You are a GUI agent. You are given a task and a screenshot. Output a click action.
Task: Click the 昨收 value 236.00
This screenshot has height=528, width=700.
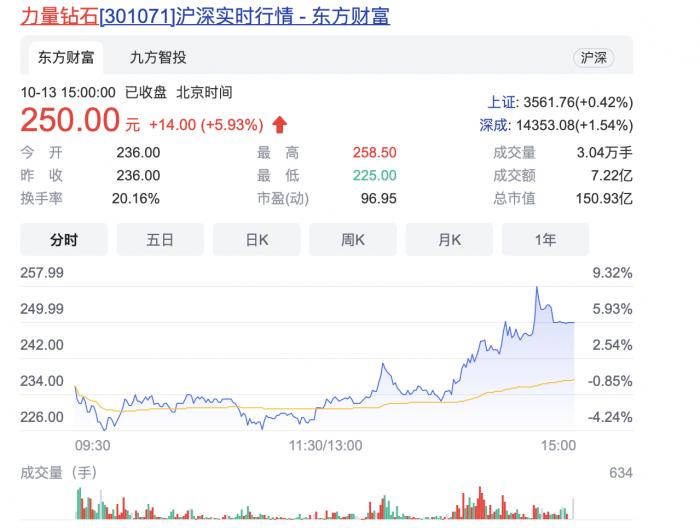(x=138, y=175)
